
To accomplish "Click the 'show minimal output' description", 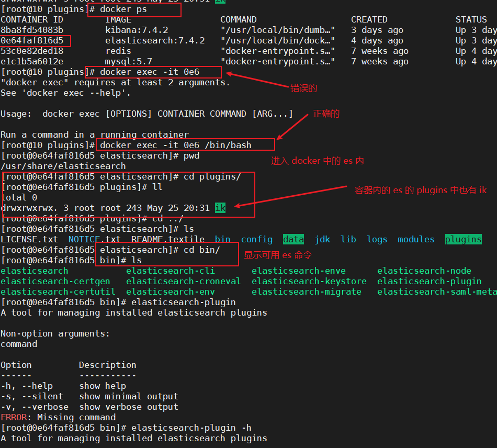I will [x=129, y=396].
